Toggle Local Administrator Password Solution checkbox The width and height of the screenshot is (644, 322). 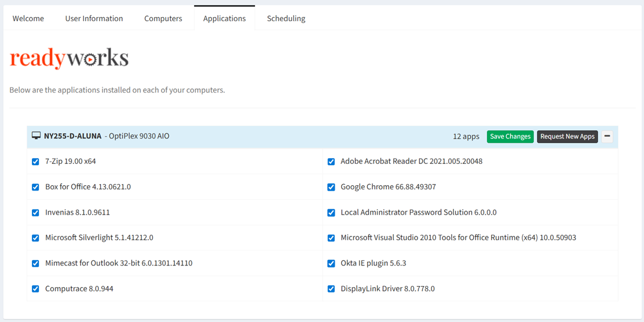point(331,212)
